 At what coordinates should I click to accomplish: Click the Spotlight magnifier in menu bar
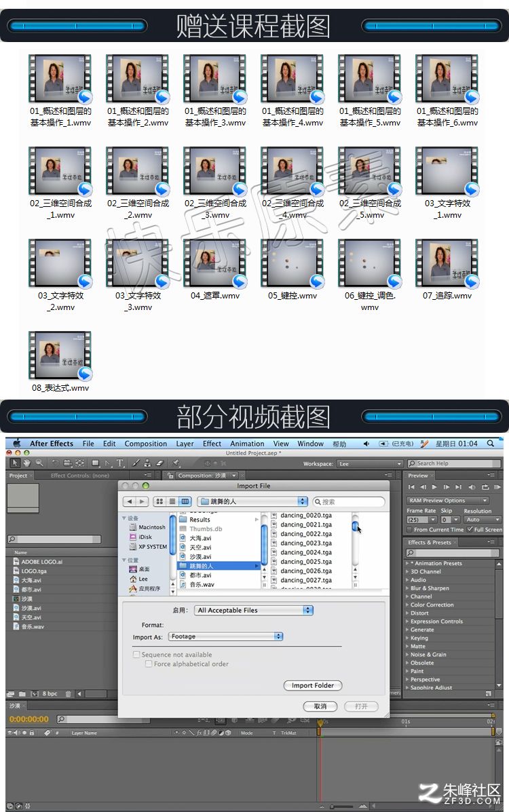[491, 443]
